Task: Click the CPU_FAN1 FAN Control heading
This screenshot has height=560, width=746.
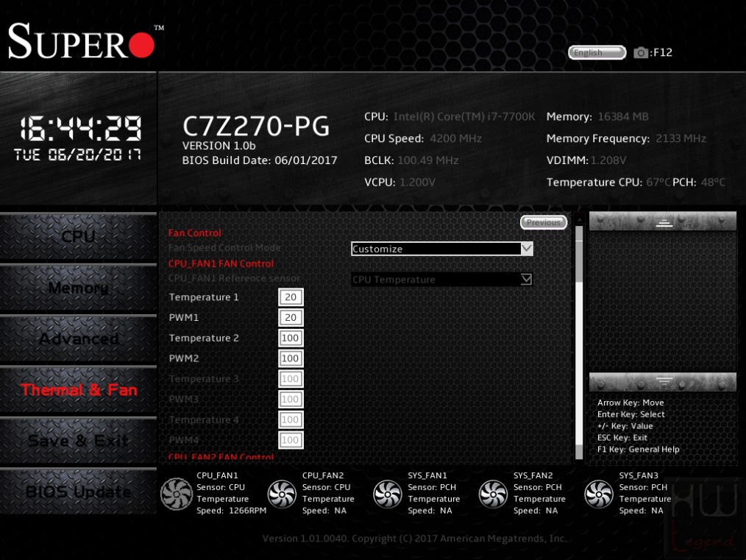Action: click(221, 263)
